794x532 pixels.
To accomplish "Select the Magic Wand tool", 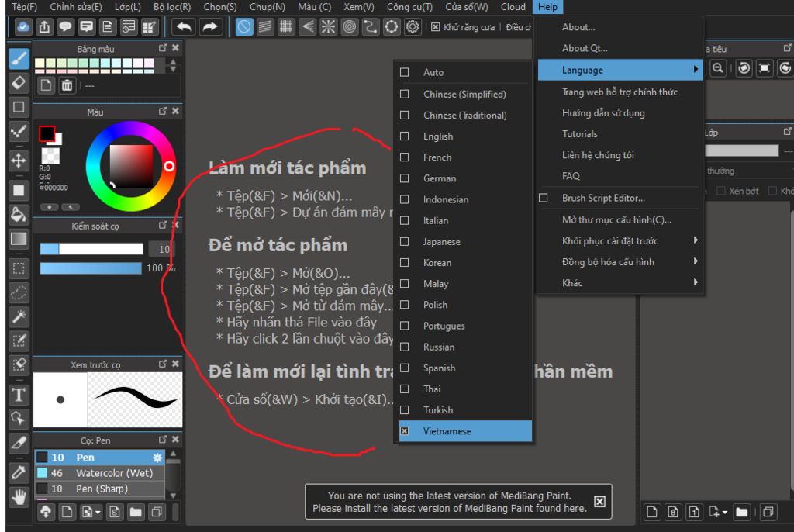I will 19,316.
